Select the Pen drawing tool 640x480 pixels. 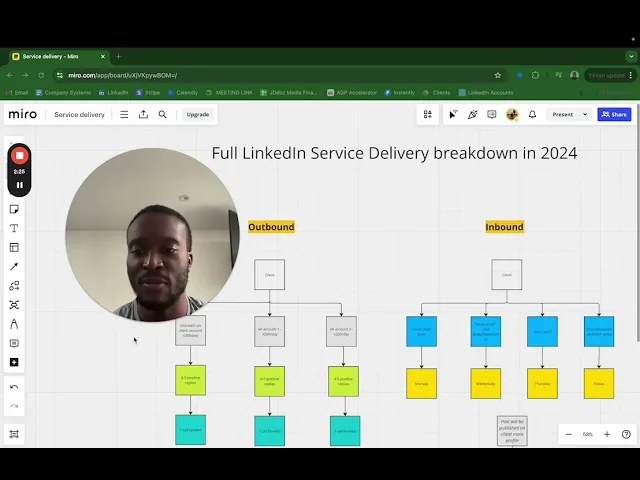pyautogui.click(x=14, y=324)
